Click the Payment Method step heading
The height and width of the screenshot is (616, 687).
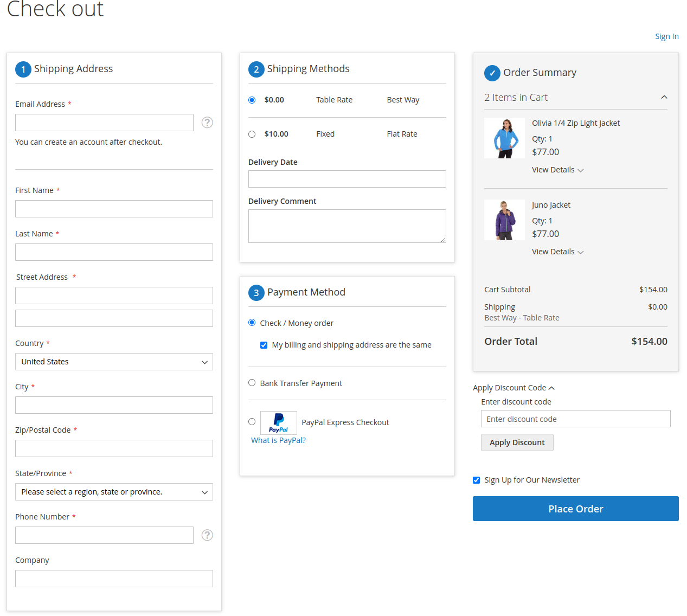tap(306, 292)
